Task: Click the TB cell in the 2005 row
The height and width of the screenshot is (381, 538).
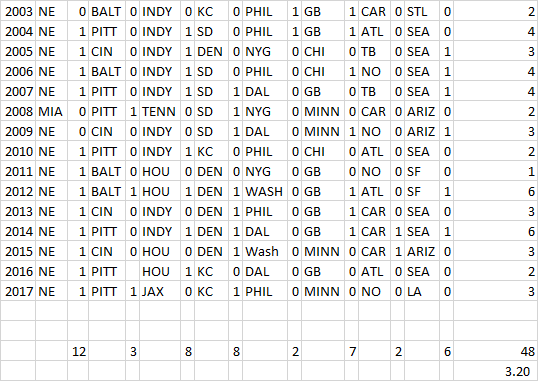Action: point(374,51)
